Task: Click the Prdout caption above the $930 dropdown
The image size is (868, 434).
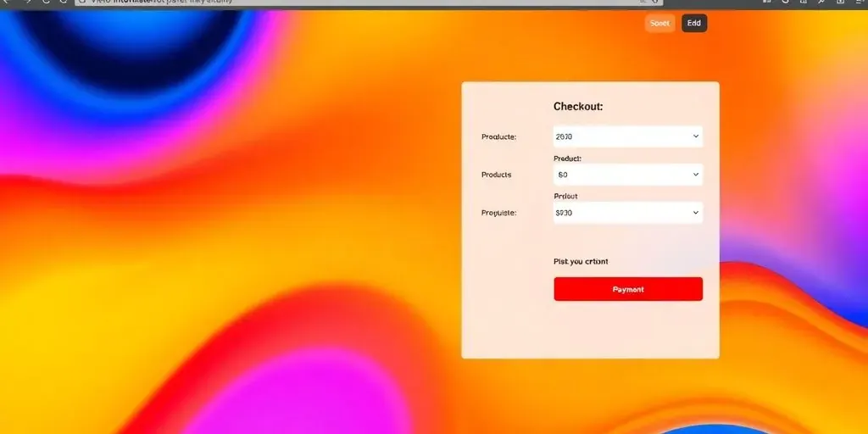Action: point(565,197)
